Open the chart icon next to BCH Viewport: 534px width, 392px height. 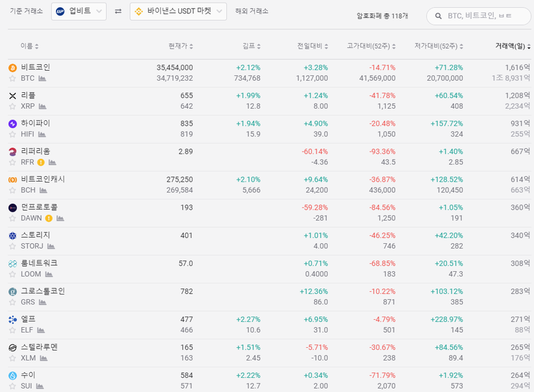(x=43, y=190)
